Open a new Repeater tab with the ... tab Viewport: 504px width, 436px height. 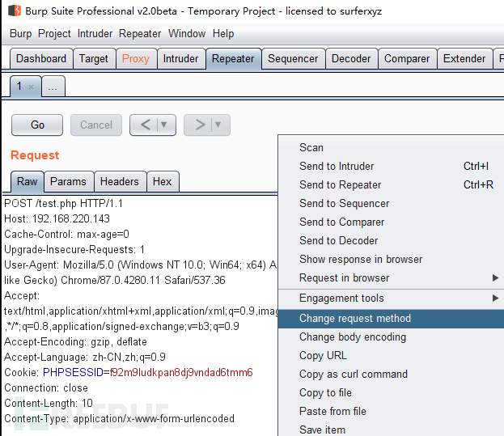(53, 87)
